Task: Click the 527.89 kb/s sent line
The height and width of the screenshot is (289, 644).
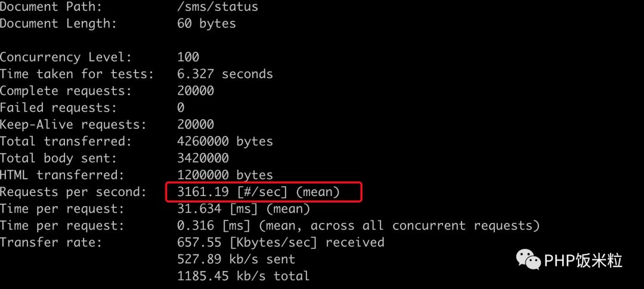Action: [236, 259]
